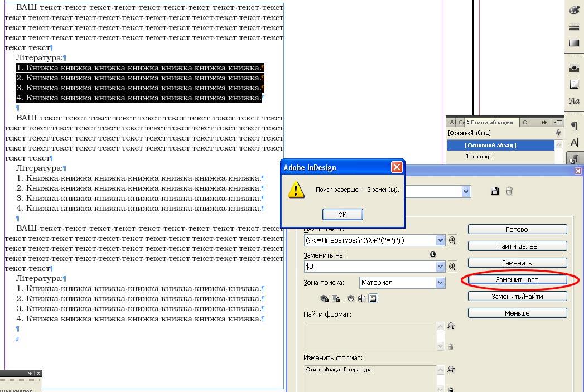Close the Adobe InDesign alert dialog
Screen dimensions: 584x392
point(397,167)
